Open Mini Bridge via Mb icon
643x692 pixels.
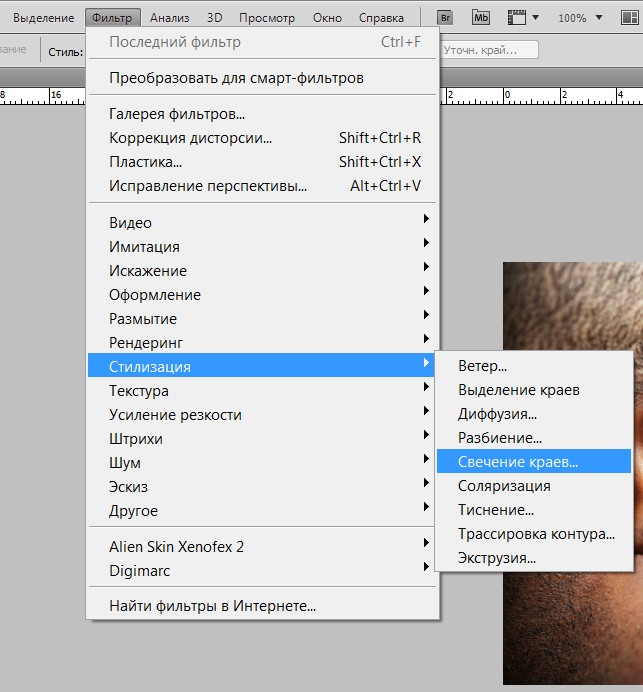point(481,18)
